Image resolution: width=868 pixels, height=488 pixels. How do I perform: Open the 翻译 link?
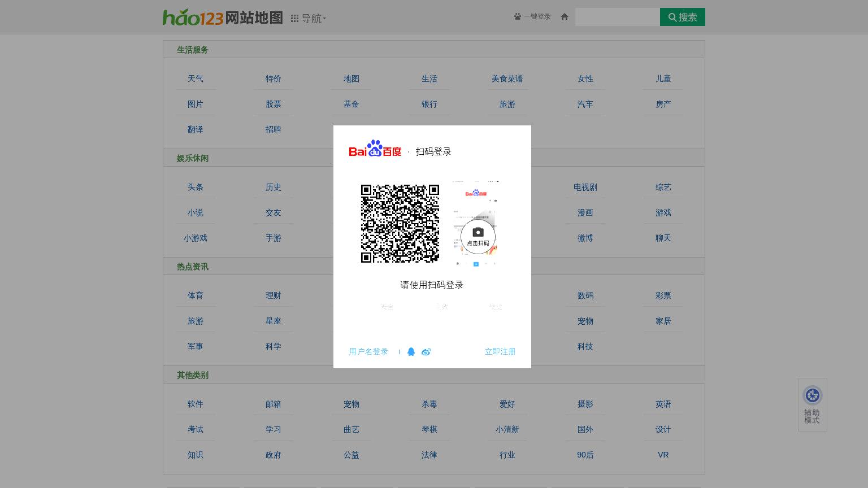(x=196, y=129)
